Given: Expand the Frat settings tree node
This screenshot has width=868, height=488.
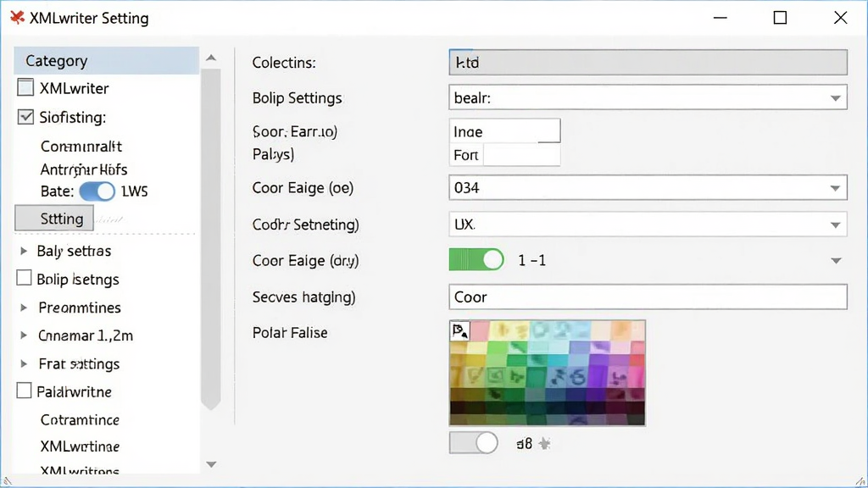Looking at the screenshot, I should pyautogui.click(x=24, y=363).
